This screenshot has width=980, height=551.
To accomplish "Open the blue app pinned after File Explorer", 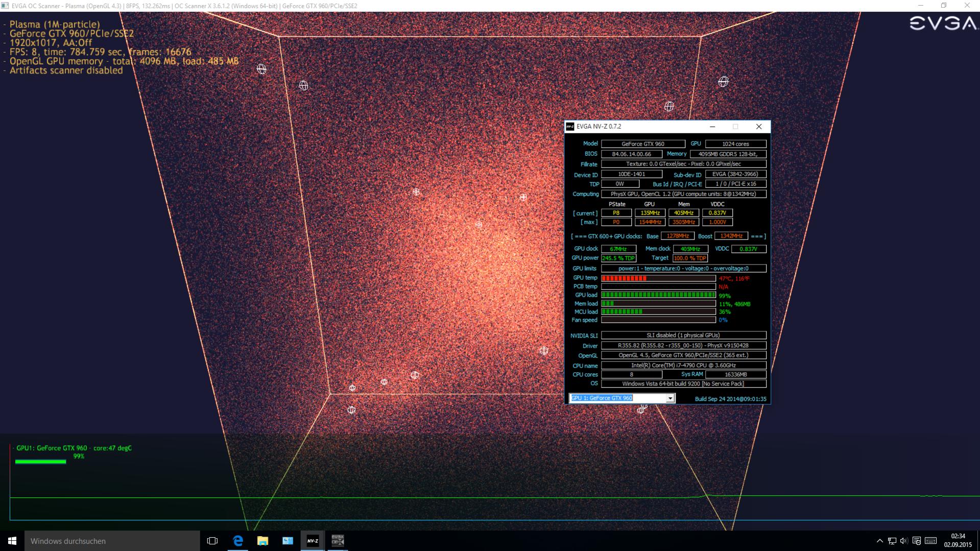I will point(288,541).
